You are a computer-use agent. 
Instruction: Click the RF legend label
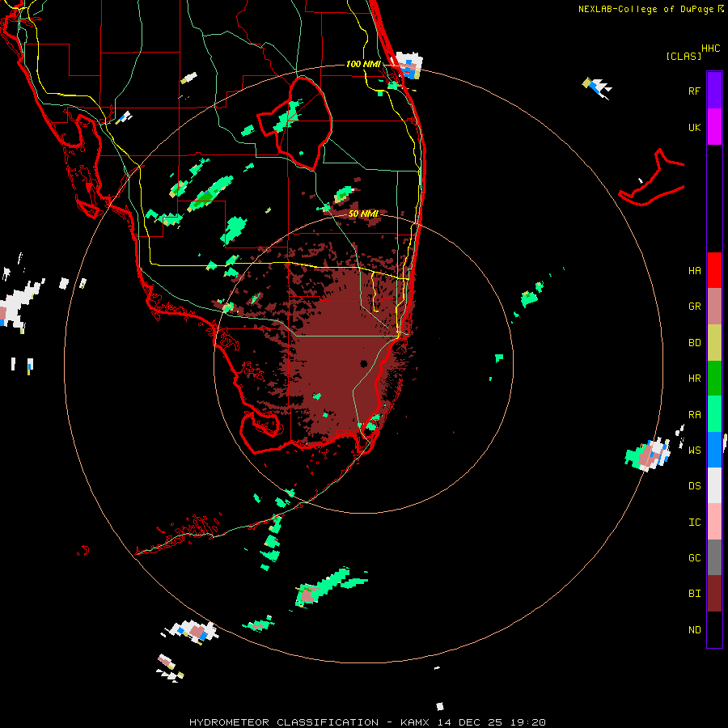[694, 91]
